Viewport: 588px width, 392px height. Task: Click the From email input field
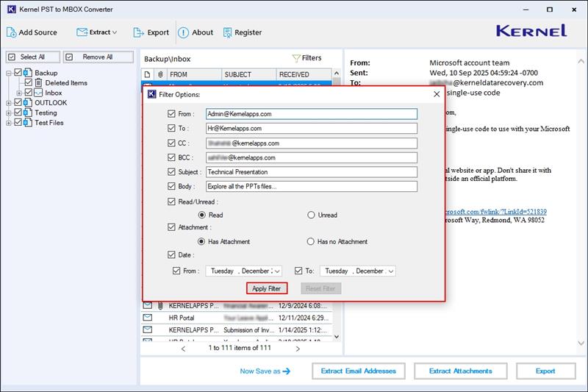pyautogui.click(x=312, y=114)
